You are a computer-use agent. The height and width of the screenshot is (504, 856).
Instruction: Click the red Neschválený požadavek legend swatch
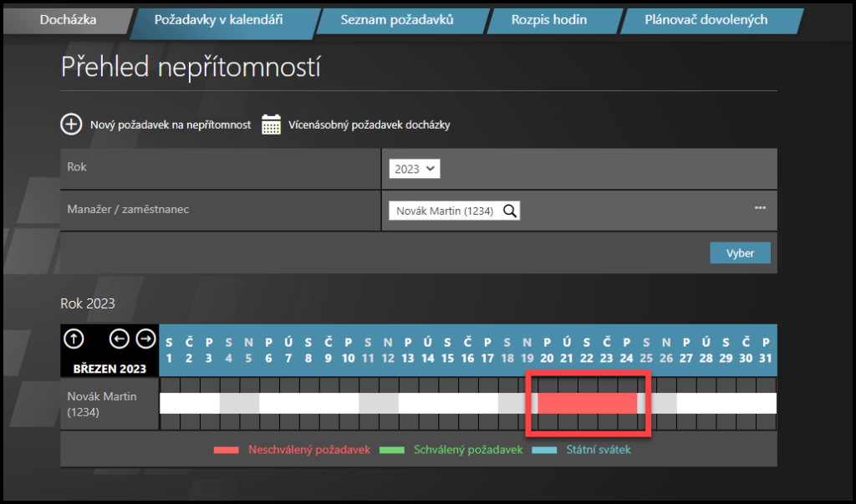[226, 450]
